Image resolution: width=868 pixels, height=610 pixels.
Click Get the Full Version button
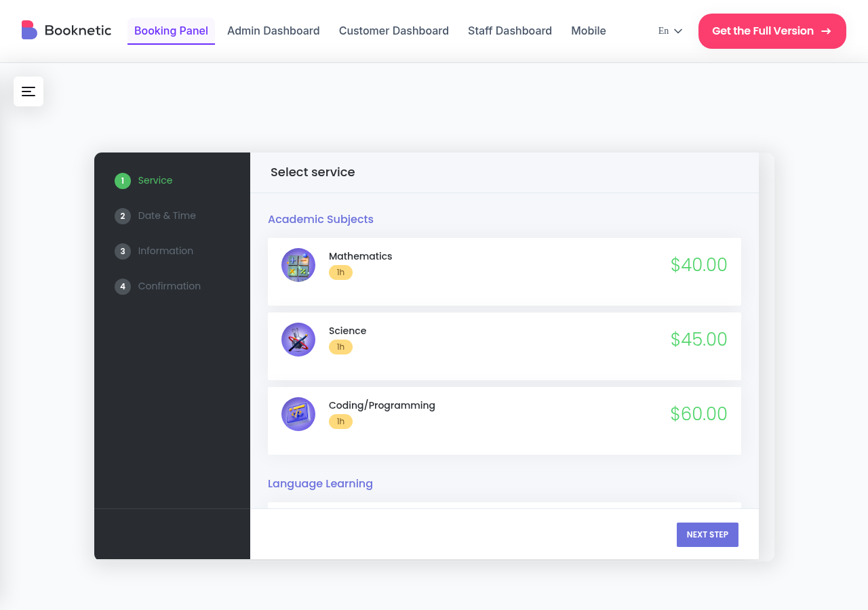coord(772,31)
